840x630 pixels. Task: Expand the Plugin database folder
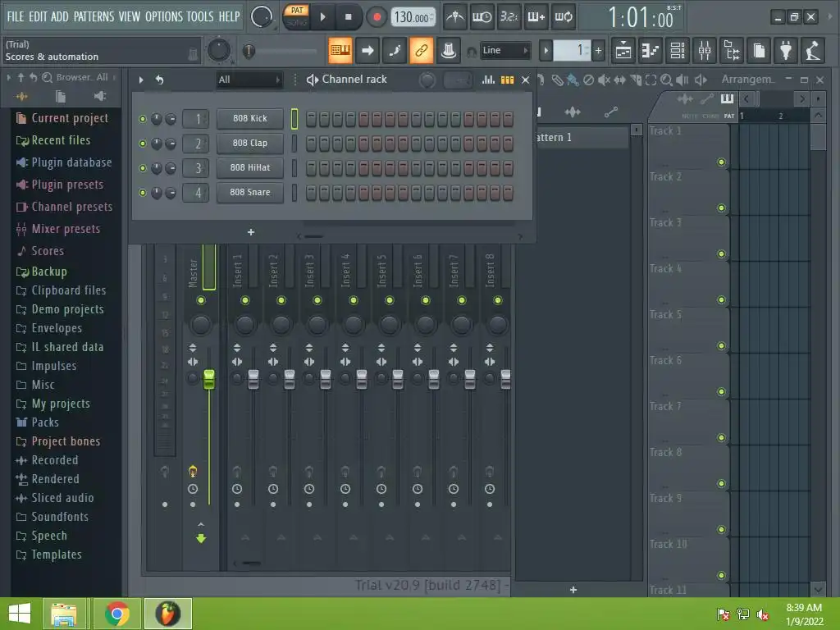64,162
